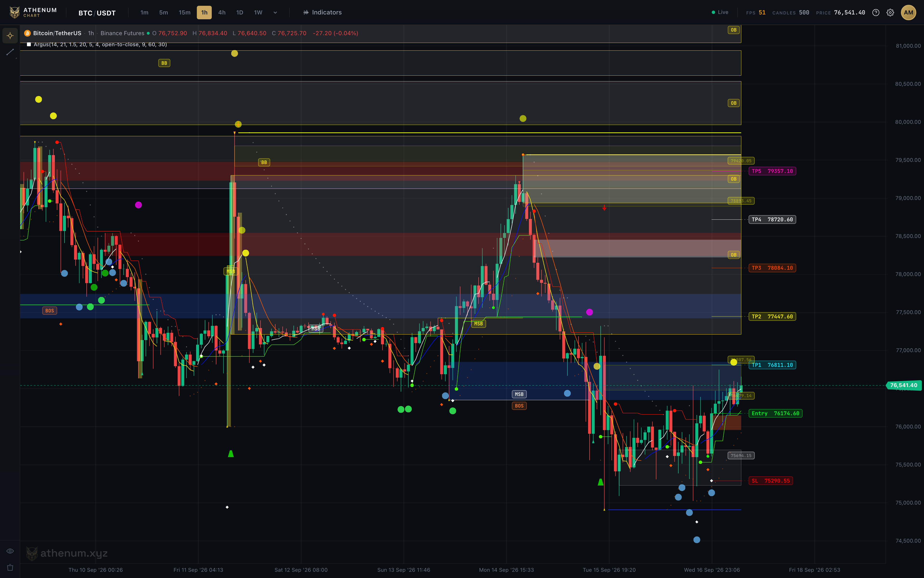The image size is (924, 578).
Task: Toggle the Argus indicator checkbox
Action: coord(29,44)
